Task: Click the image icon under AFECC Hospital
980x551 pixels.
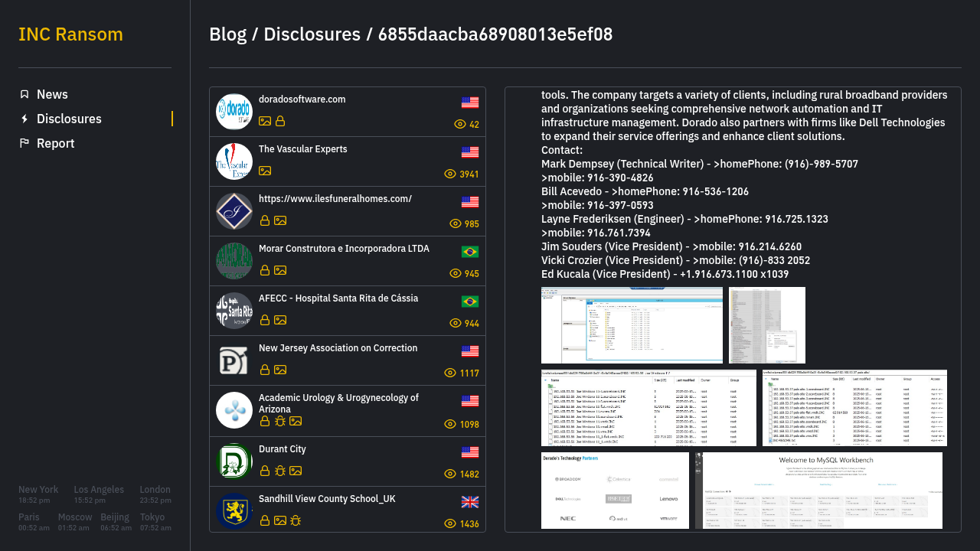Action: pos(280,320)
